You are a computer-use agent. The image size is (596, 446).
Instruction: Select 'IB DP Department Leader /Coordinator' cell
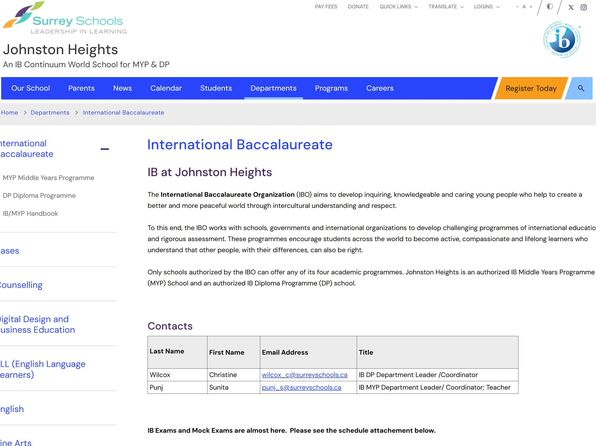coord(437,375)
